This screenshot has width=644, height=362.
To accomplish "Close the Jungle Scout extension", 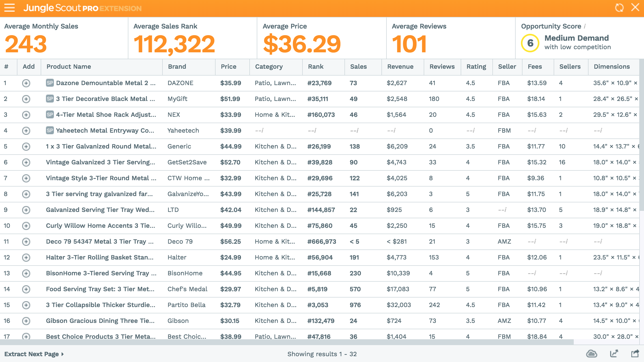I will (x=635, y=7).
